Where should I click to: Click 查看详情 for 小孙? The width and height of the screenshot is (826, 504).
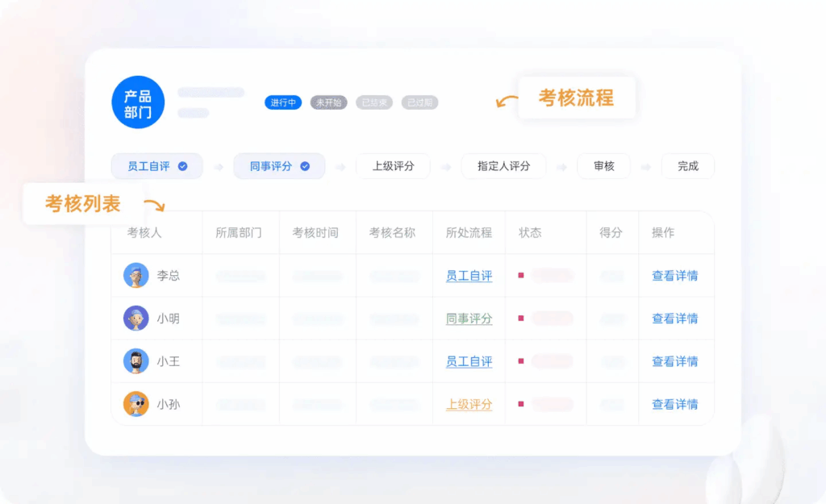(675, 405)
